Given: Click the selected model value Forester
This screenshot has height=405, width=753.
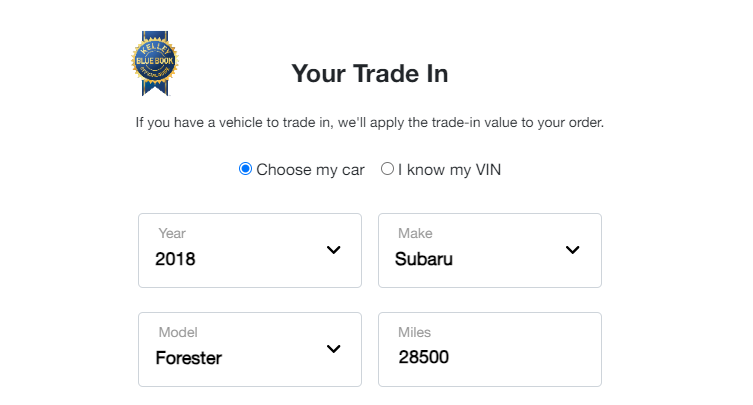Looking at the screenshot, I should click(189, 358).
